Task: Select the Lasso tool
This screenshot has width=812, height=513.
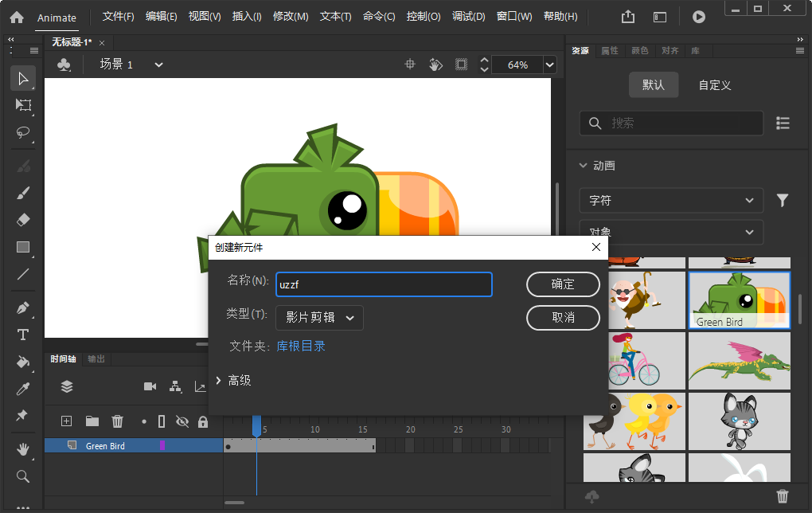Action: pos(22,132)
